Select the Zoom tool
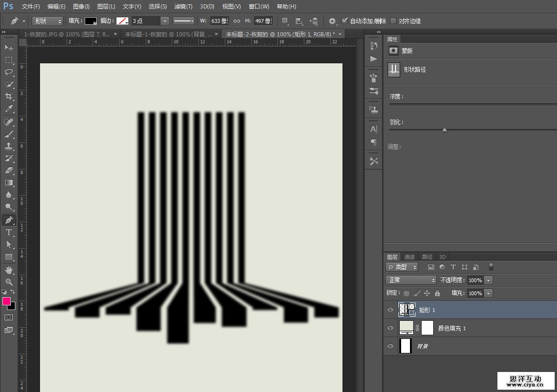Viewport: 557px width, 392px height. (9, 282)
